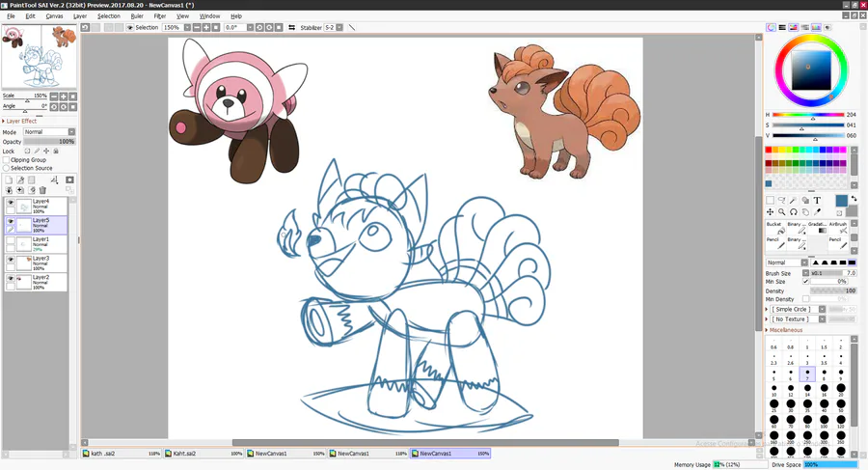Image resolution: width=868 pixels, height=470 pixels.
Task: Open the Filter menu
Action: [x=160, y=16]
